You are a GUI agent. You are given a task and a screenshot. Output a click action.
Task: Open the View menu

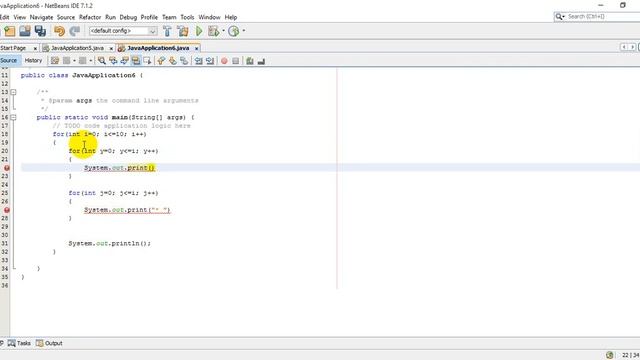pos(20,17)
